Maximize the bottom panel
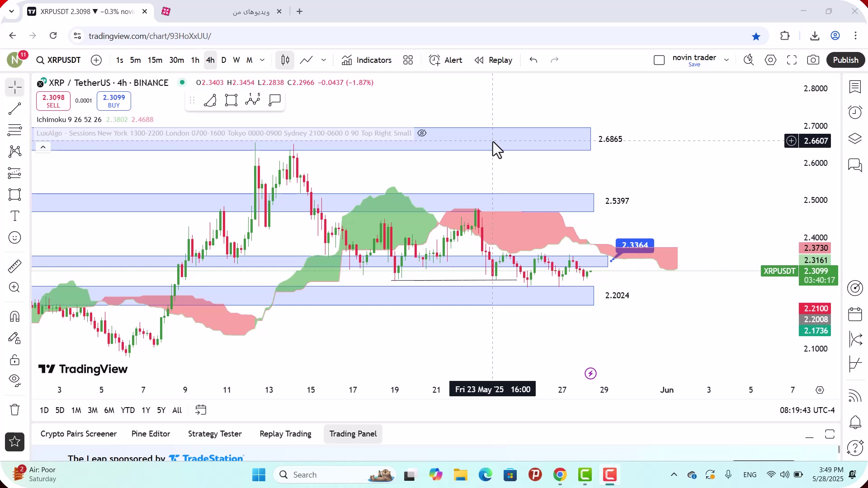 830,434
